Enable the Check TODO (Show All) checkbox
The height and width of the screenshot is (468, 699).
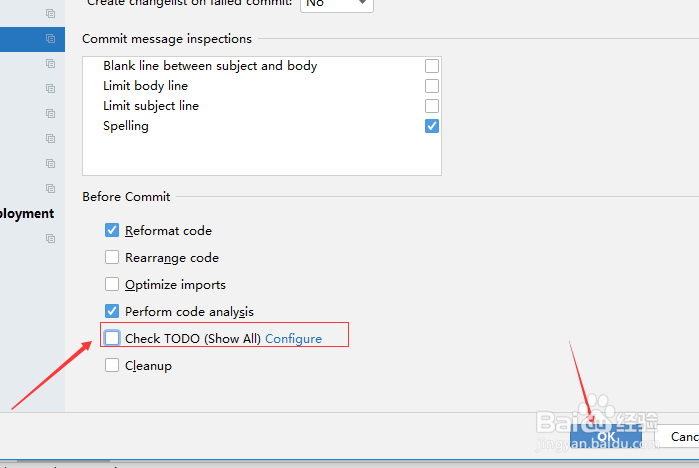(112, 338)
